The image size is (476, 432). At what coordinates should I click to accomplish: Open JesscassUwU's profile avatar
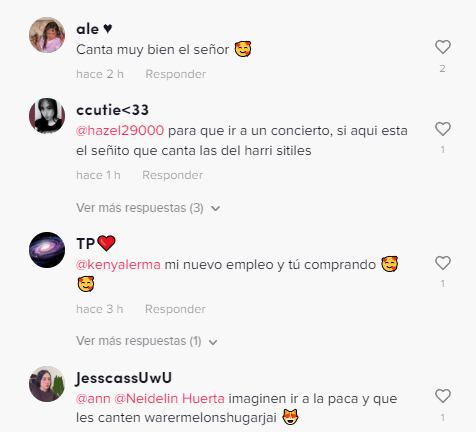point(47,384)
